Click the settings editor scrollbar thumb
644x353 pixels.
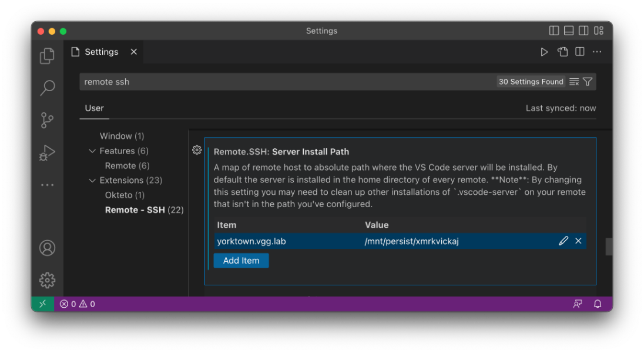(x=609, y=247)
